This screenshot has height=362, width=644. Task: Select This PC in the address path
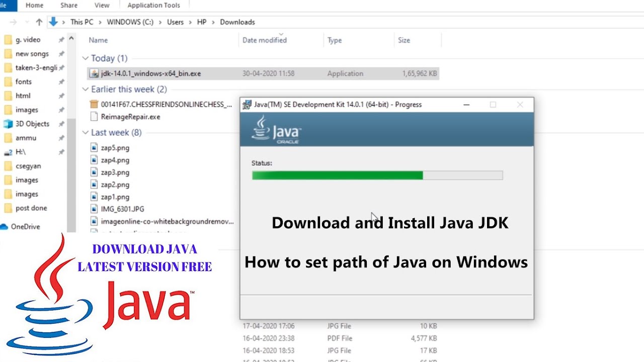coord(82,22)
